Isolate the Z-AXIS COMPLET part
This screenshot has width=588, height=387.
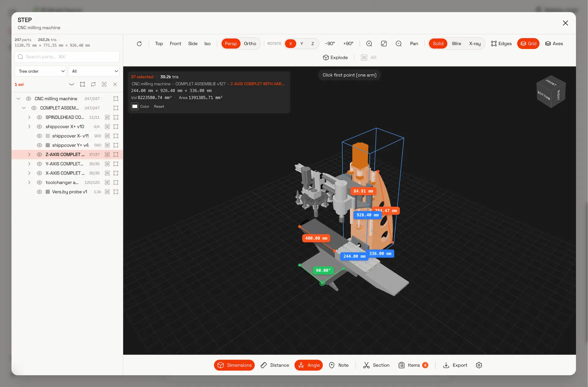107,155
